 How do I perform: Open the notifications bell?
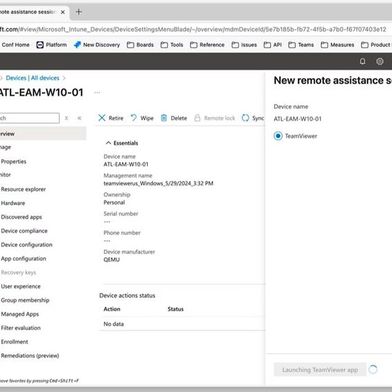pos(362,61)
